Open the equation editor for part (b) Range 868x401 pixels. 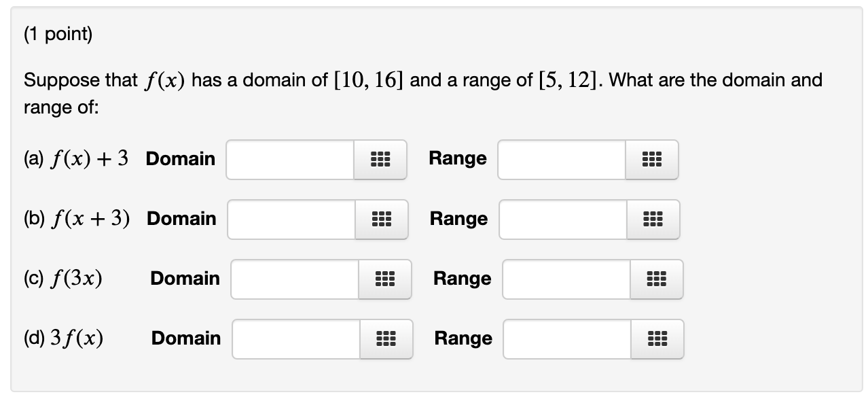653,220
